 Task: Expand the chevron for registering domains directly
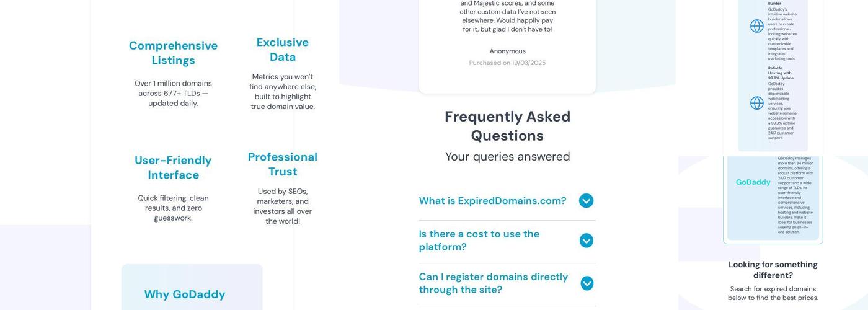[x=587, y=283]
